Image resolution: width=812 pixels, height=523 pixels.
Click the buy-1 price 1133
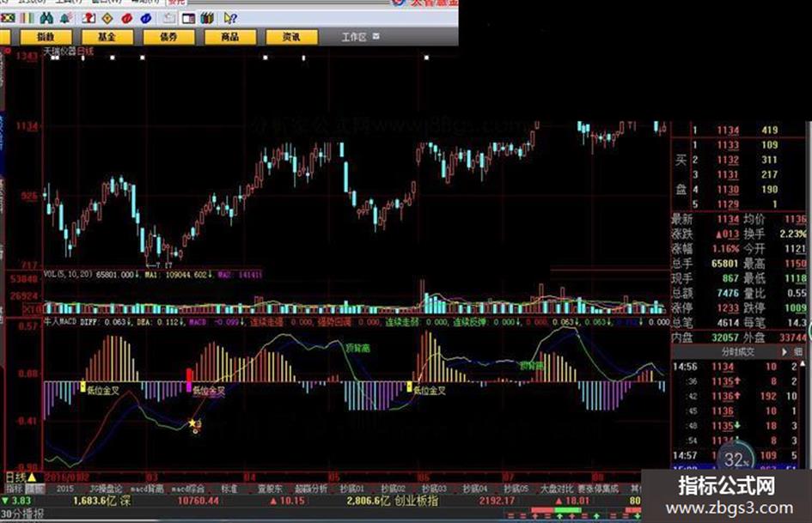728,145
